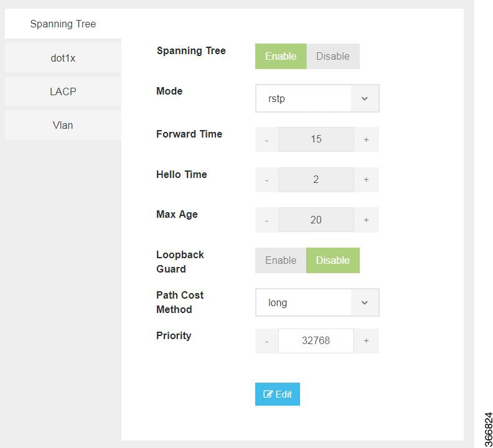
Task: Increase Max Age with plus button
Action: pos(366,220)
